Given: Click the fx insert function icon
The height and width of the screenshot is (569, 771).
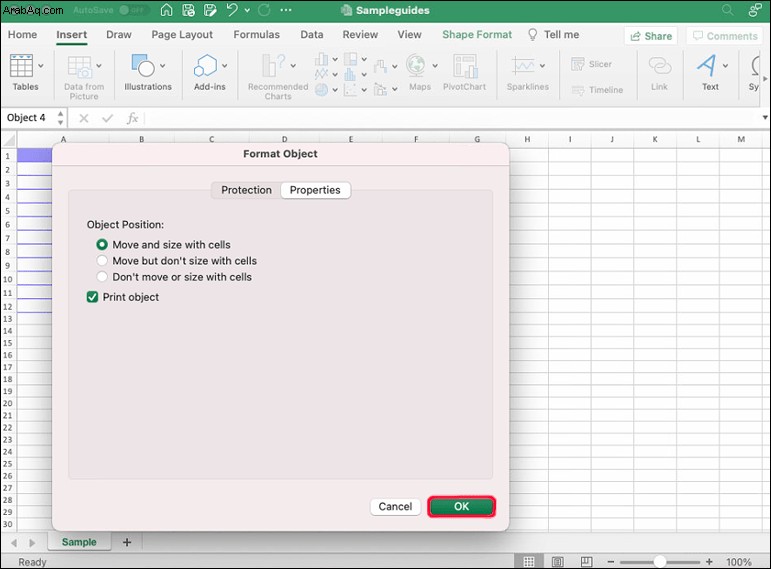Looking at the screenshot, I should (x=132, y=118).
